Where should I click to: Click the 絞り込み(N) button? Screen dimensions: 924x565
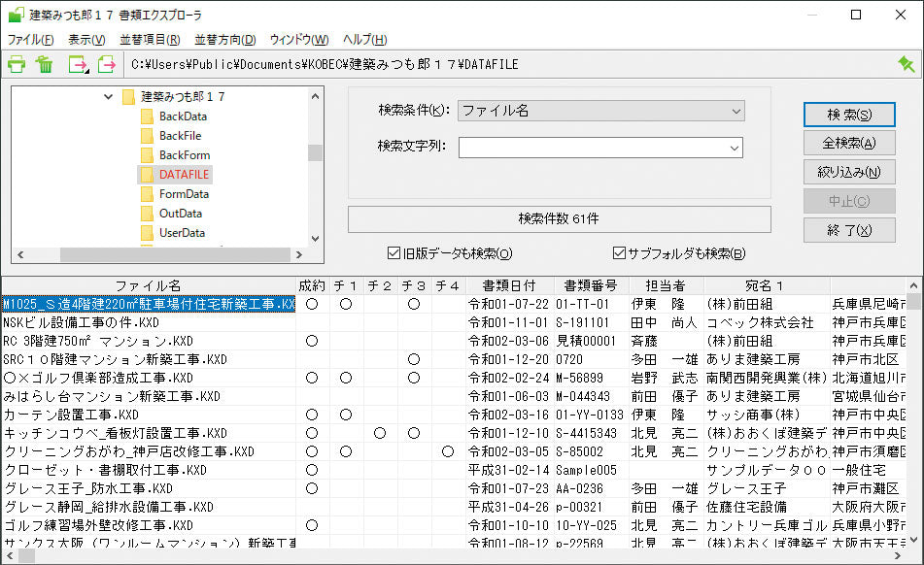(x=848, y=172)
